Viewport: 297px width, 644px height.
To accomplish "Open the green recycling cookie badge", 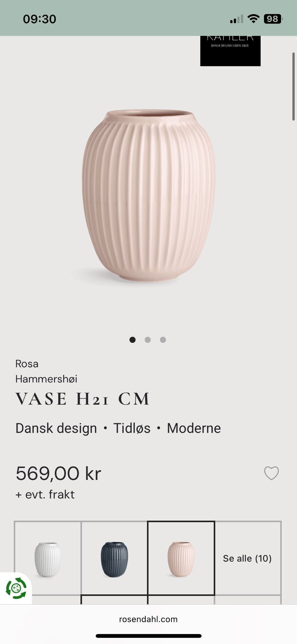I will click(x=16, y=588).
